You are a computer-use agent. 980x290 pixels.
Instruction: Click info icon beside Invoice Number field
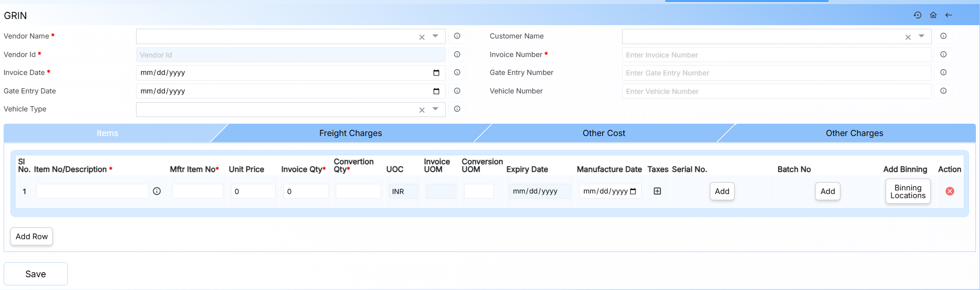point(943,54)
